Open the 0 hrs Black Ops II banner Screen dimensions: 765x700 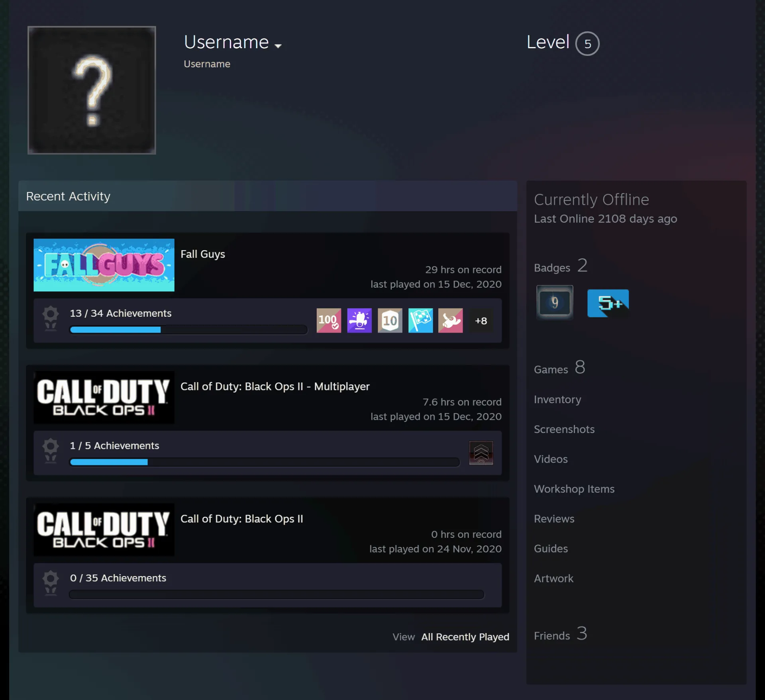104,529
